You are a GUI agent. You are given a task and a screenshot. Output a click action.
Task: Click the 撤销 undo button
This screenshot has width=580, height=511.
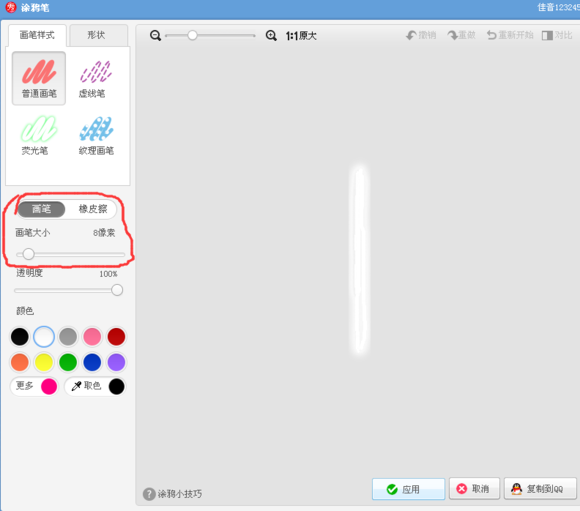[x=421, y=35]
